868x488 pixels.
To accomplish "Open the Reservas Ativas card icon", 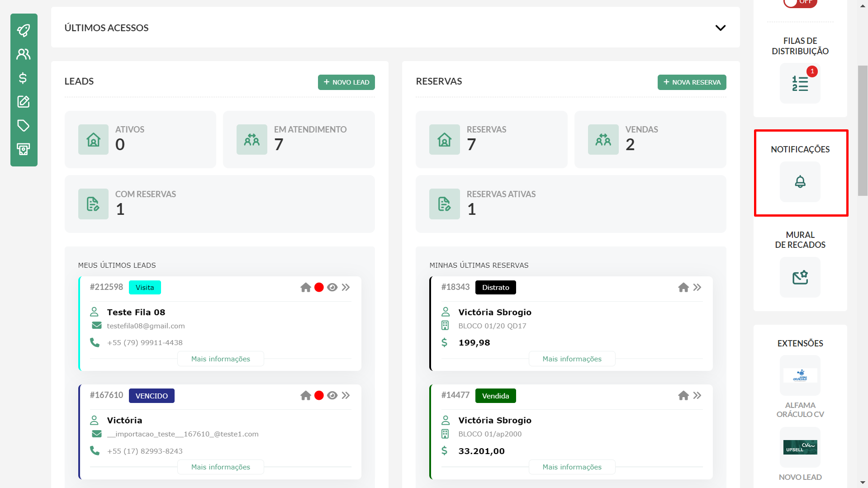I will (445, 204).
